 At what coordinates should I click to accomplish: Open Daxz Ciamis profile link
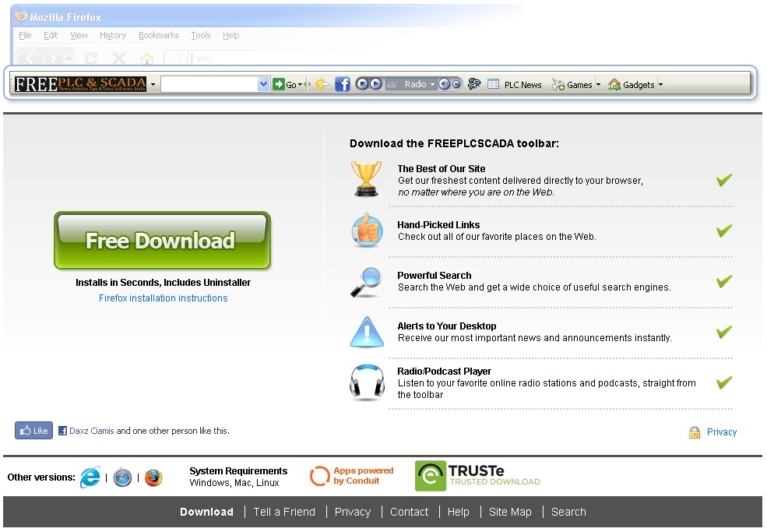91,431
